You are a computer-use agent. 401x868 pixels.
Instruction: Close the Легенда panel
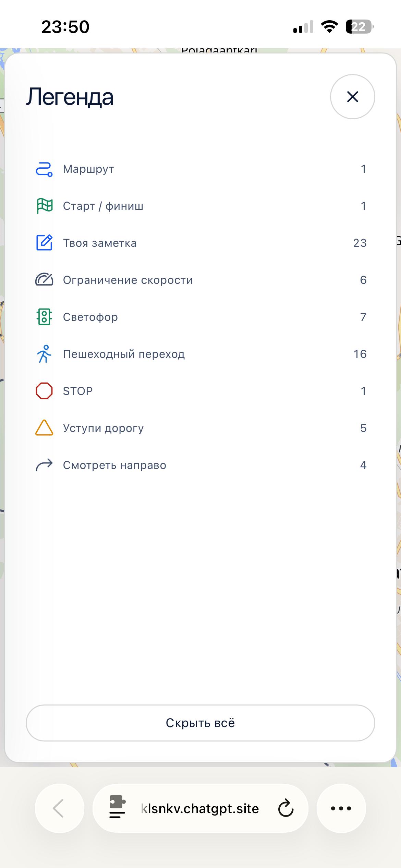[353, 97]
